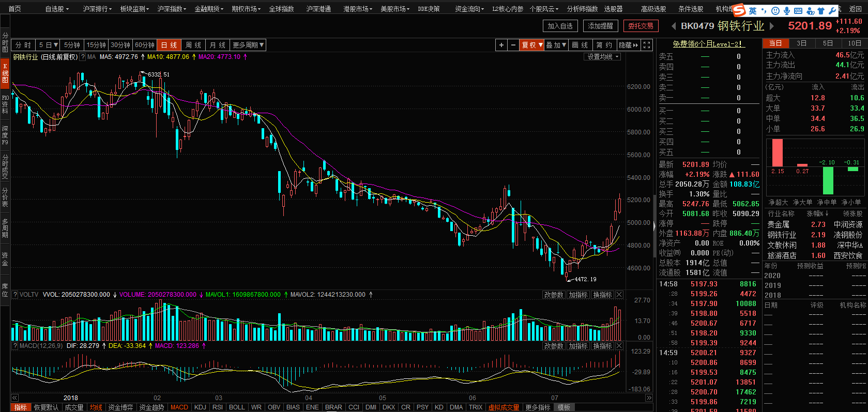
Task: Open 多周期 in left sidebar
Action: pyautogui.click(x=5, y=228)
